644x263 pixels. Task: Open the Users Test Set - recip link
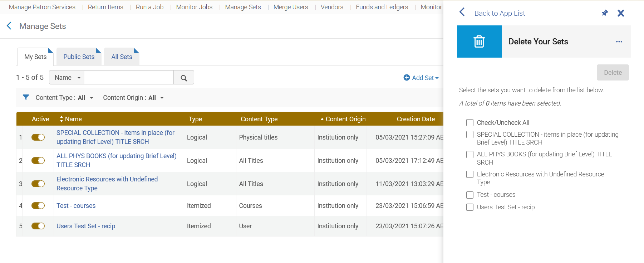(86, 226)
